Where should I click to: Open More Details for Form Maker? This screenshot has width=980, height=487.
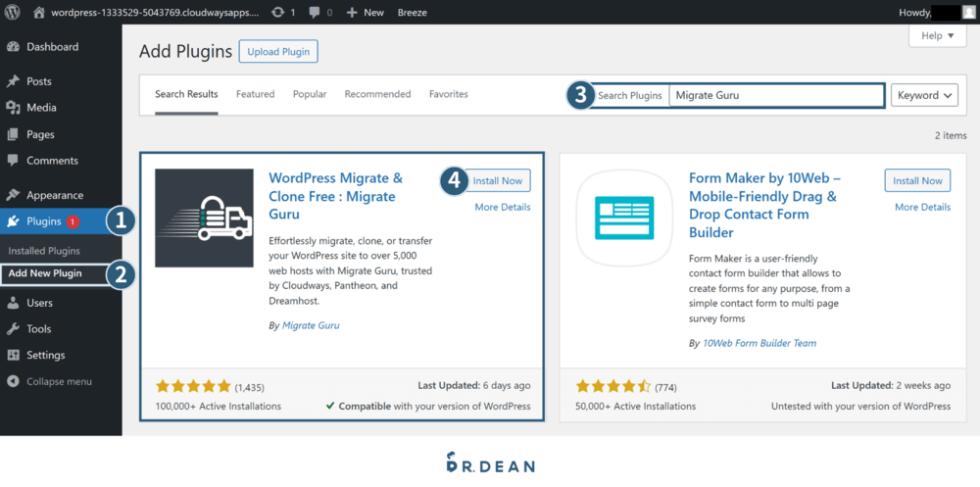click(x=922, y=207)
